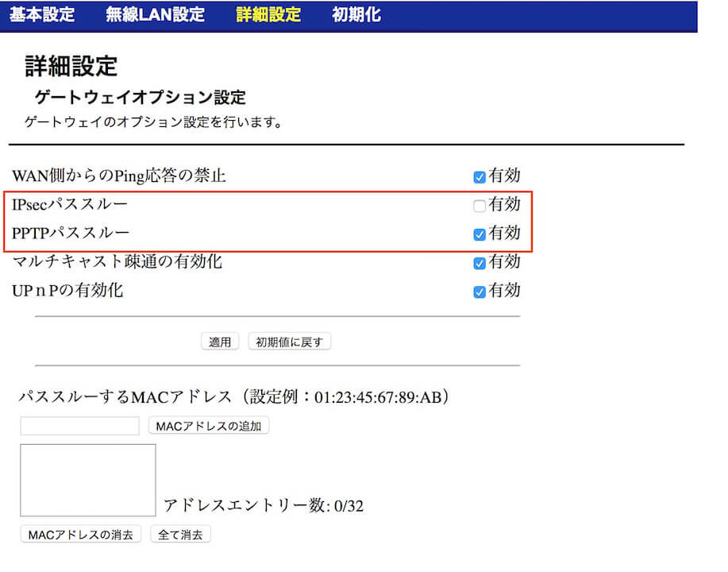Image resolution: width=728 pixels, height=572 pixels.
Task: Click the MACアドレスの消去 button
Action: pyautogui.click(x=81, y=535)
